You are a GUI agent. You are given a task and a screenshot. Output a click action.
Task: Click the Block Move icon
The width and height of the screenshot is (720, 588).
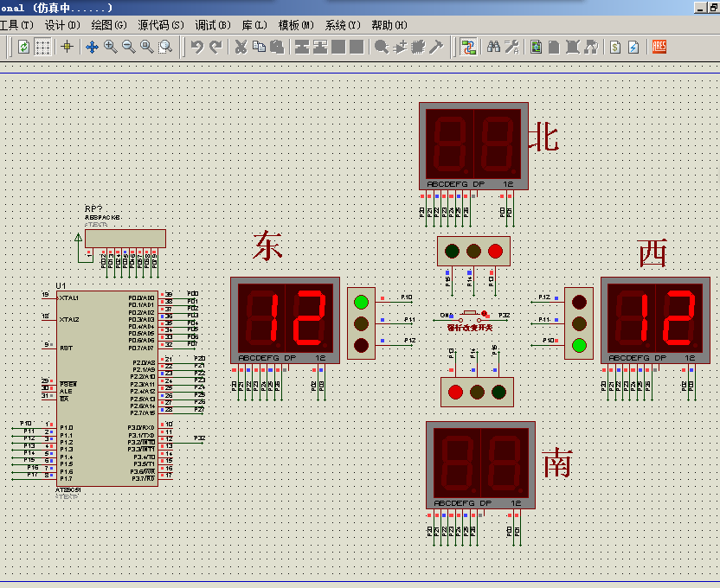click(x=320, y=47)
